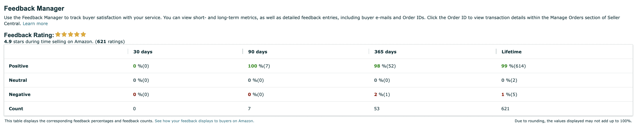Select the 30 days column header

(x=143, y=52)
